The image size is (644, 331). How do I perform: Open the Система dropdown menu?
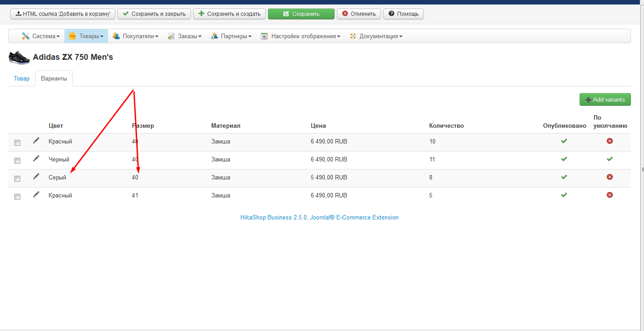[x=41, y=36]
